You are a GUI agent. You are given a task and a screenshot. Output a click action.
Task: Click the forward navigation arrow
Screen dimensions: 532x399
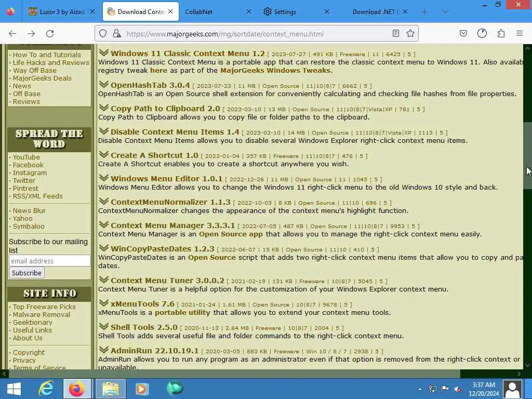click(x=31, y=34)
